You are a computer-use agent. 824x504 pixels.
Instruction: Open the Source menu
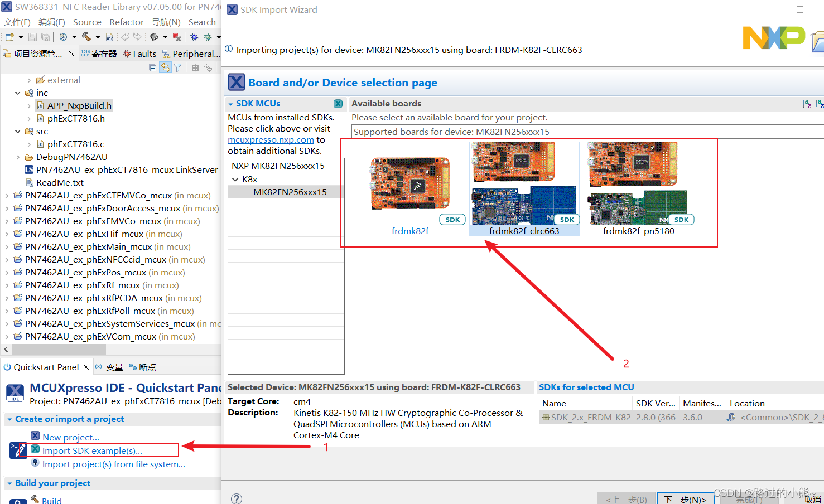pos(87,22)
